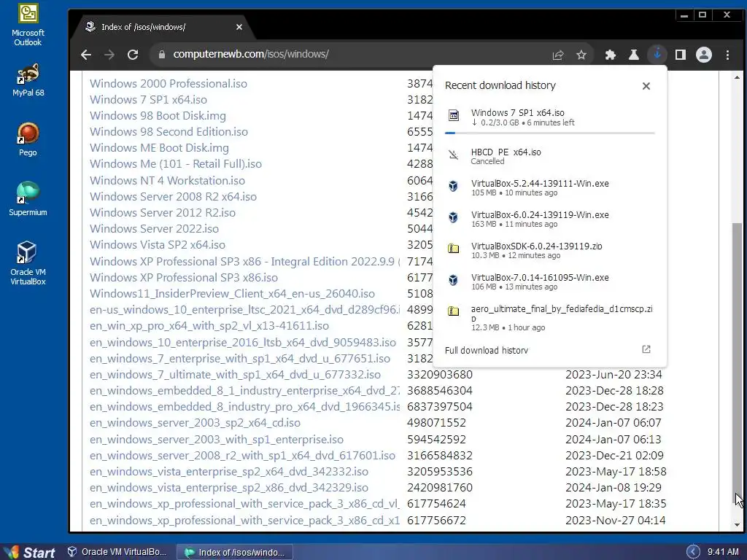This screenshot has height=560, width=747.
Task: Click the Windows 7 SP1 x64.iso download icon
Action: tap(454, 115)
